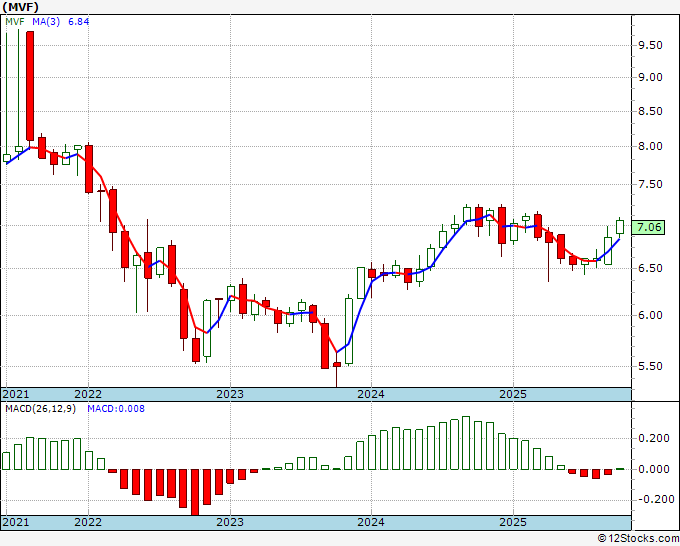This screenshot has height=546, width=680.
Task: Click the 9.50 price axis label
Action: (x=650, y=46)
